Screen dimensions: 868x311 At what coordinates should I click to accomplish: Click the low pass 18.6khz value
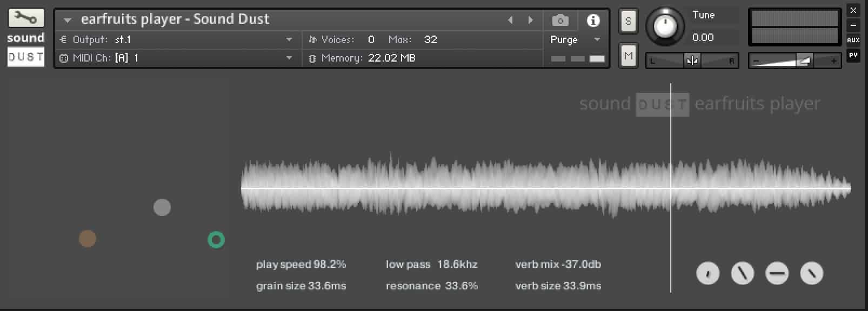pos(457,265)
